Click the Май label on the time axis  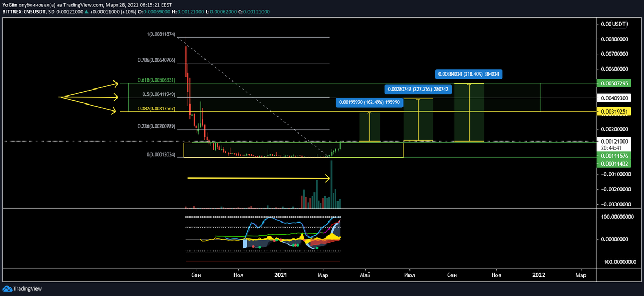[366, 274]
